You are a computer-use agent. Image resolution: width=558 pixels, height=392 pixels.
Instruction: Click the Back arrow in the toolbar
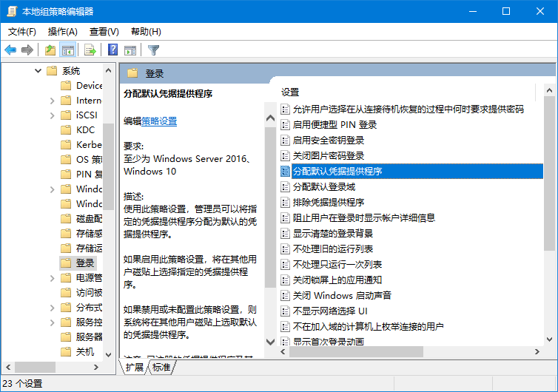[x=10, y=50]
